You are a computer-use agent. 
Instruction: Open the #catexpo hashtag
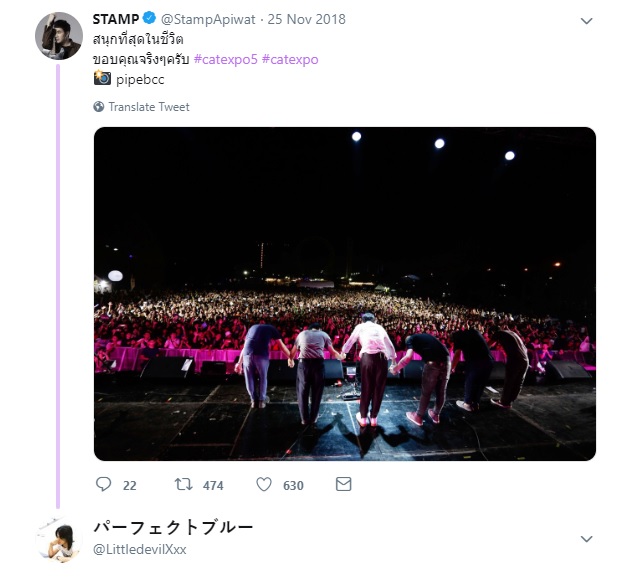(290, 59)
